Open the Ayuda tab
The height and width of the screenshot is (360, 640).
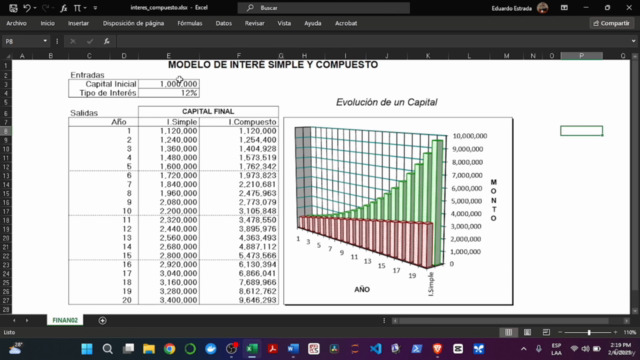[x=313, y=23]
